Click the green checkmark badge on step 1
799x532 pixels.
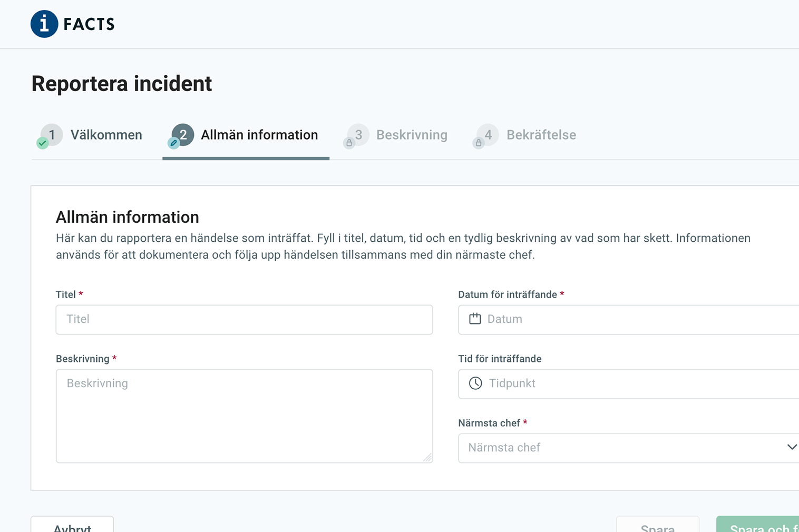coord(43,143)
